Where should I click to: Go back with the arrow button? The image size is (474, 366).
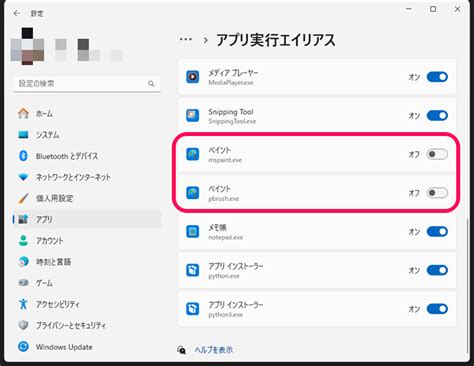pyautogui.click(x=17, y=13)
